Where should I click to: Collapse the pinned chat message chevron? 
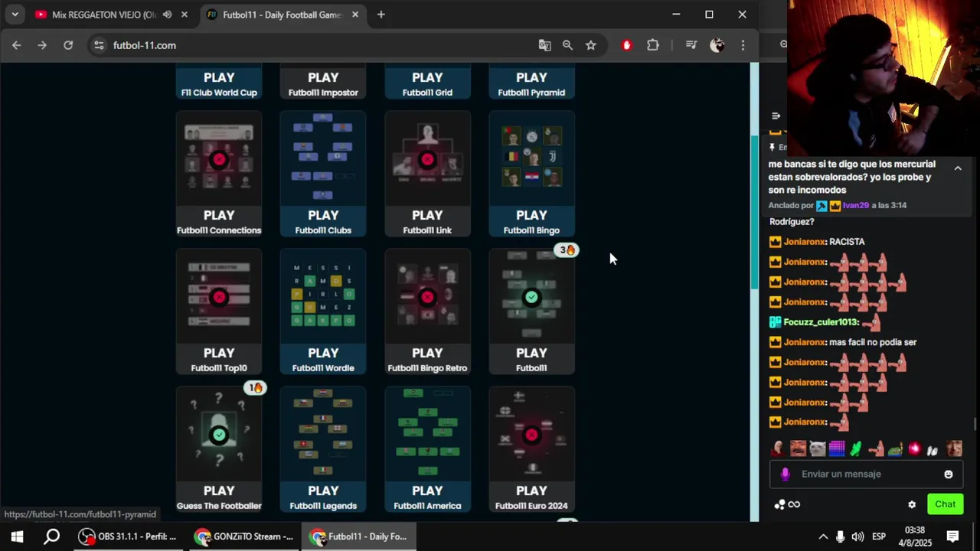pos(958,168)
